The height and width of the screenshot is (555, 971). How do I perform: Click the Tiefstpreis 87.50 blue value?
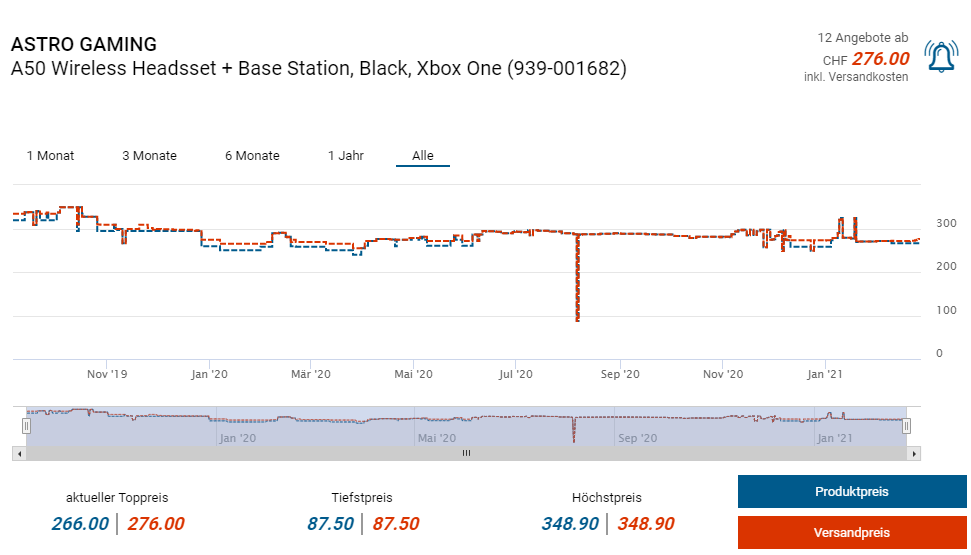pyautogui.click(x=330, y=524)
